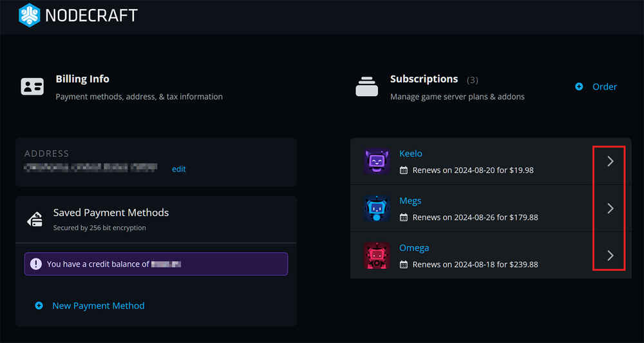Open the Omega subscription name link

pos(414,248)
